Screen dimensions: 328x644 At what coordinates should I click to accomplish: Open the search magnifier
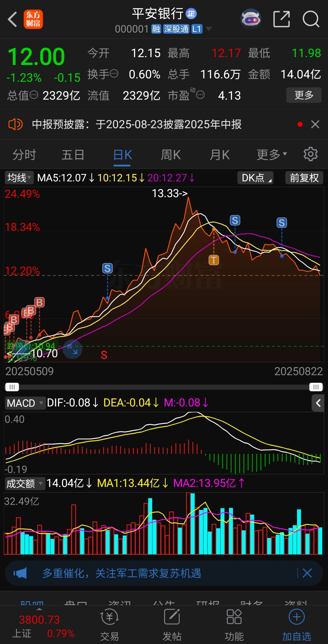pyautogui.click(x=311, y=19)
